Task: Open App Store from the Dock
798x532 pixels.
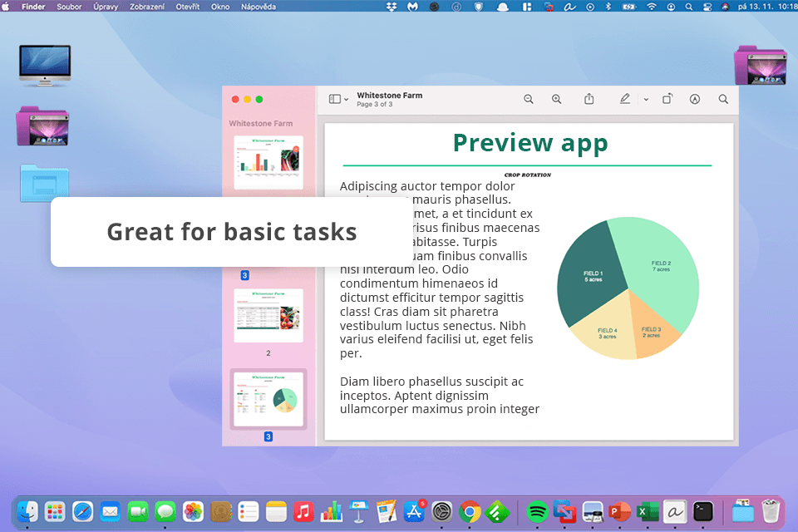Action: point(414,512)
